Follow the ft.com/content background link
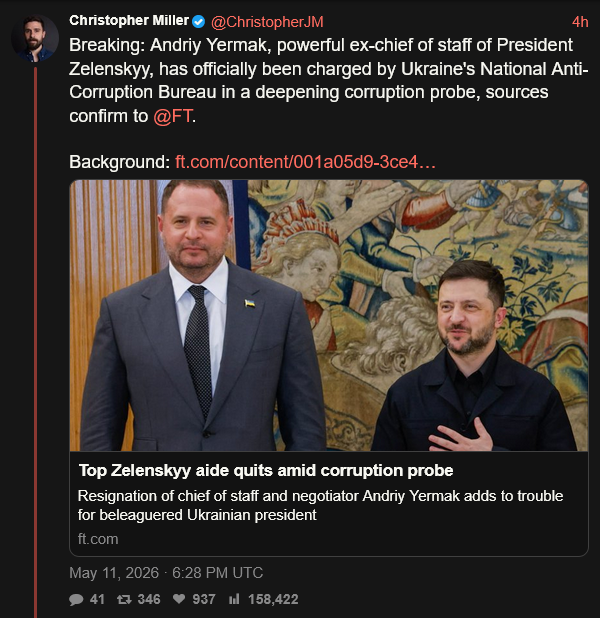 [305, 162]
